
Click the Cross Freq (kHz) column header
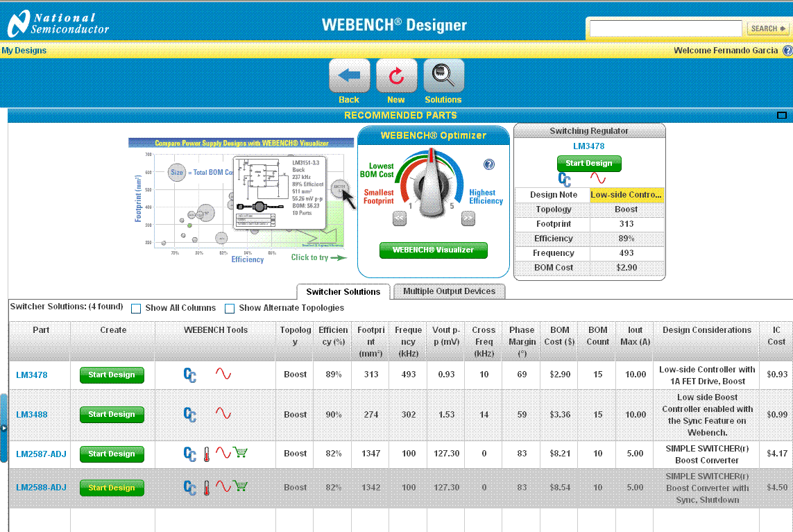(x=484, y=341)
